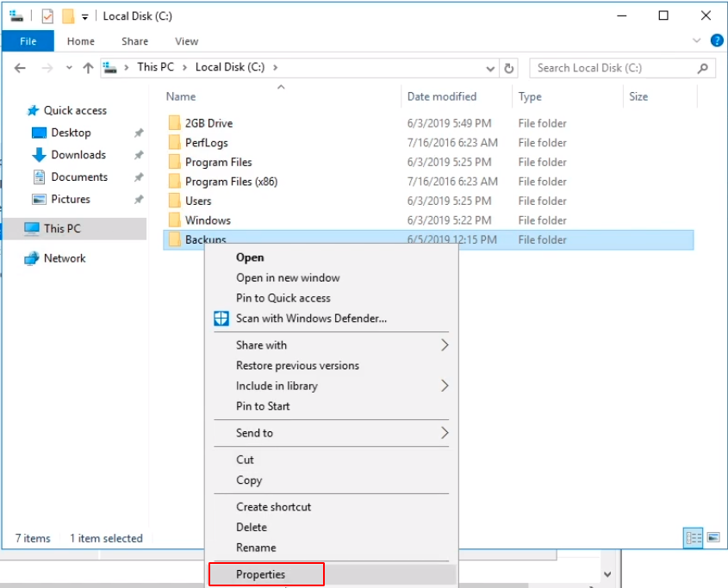Expand chevron after Local Disk (C:) breadcrumb

tap(276, 68)
